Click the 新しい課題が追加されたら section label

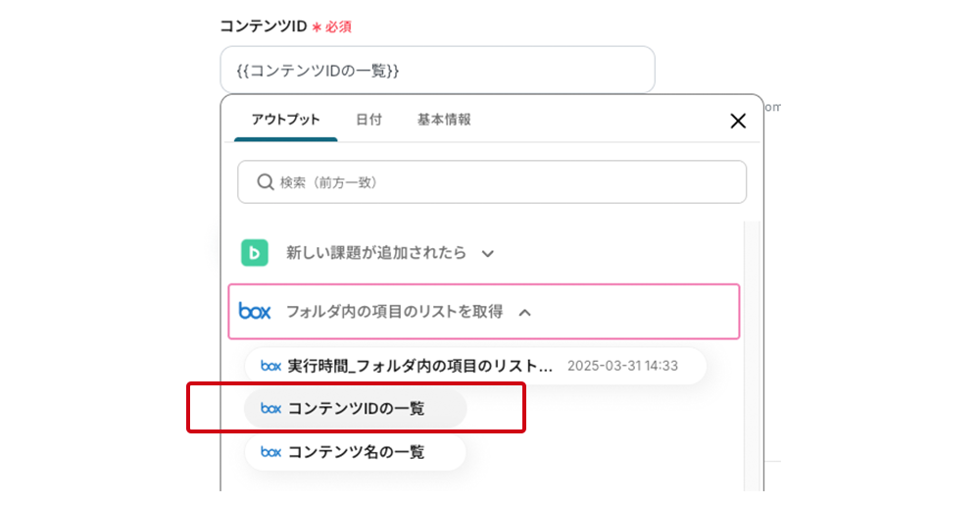[x=376, y=253]
